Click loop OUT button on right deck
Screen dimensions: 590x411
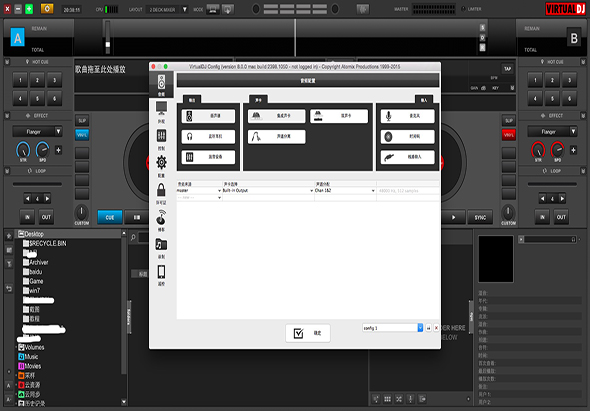[x=561, y=217]
